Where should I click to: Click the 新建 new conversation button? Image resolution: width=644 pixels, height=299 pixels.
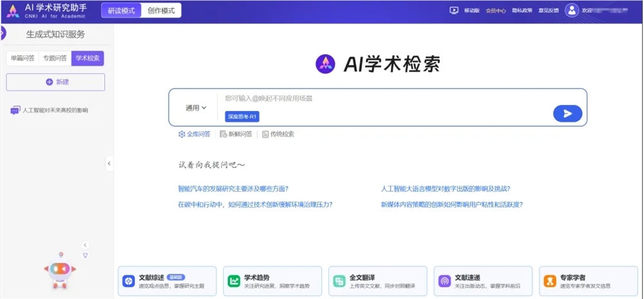pos(55,82)
